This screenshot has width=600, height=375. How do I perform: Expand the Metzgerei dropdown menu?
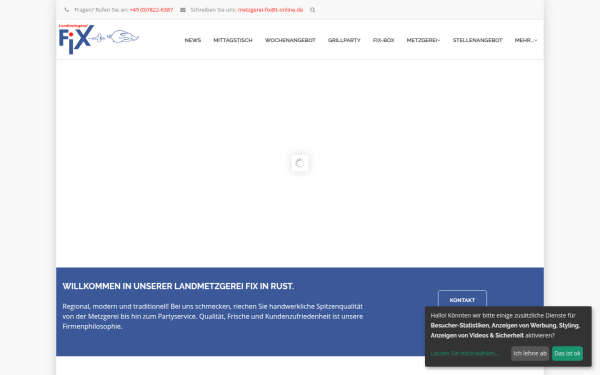(423, 40)
